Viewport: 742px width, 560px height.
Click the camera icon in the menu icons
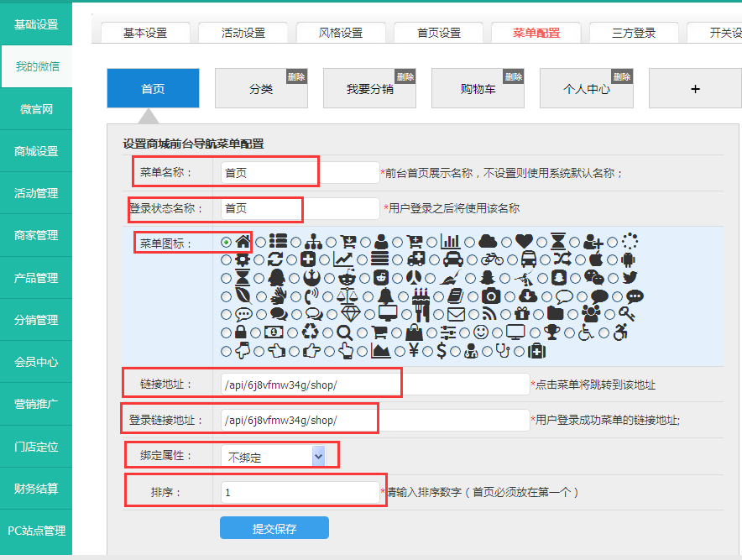point(491,296)
